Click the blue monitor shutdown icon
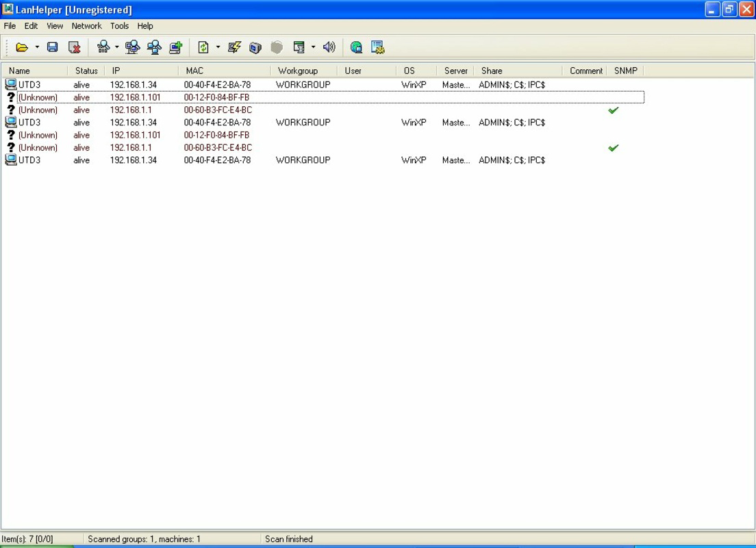The width and height of the screenshot is (756, 548). pyautogui.click(x=255, y=47)
